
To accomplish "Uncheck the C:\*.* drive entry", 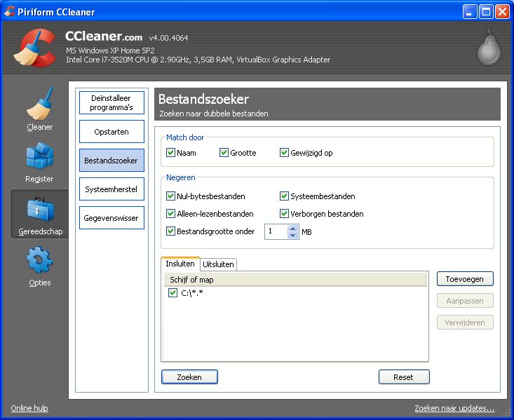I will click(x=173, y=293).
